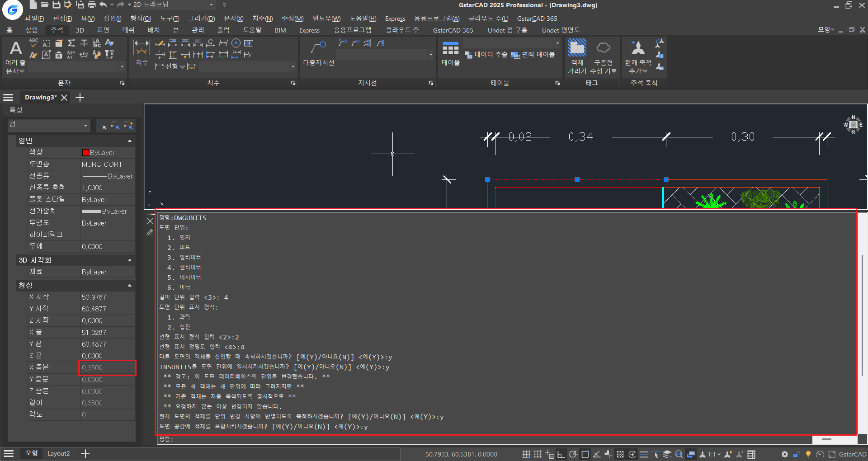Click the 도면층 value MURO CORT

click(108, 164)
